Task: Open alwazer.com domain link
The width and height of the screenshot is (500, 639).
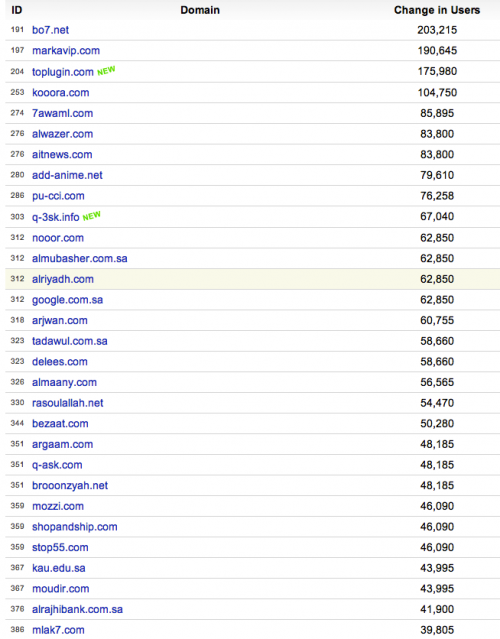Action: point(62,134)
